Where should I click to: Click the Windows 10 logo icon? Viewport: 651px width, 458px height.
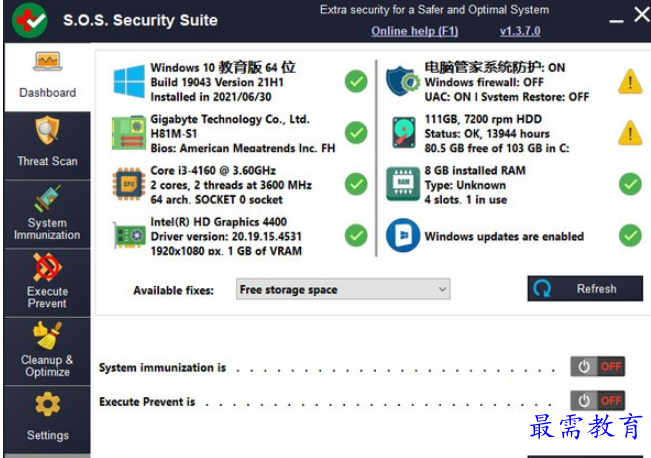coord(129,81)
